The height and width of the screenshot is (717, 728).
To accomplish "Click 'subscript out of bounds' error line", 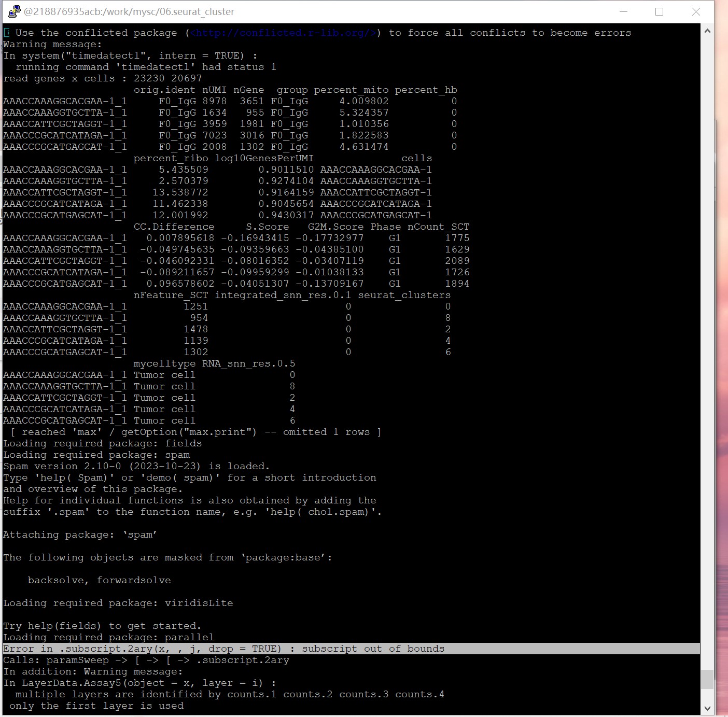I will (352, 649).
